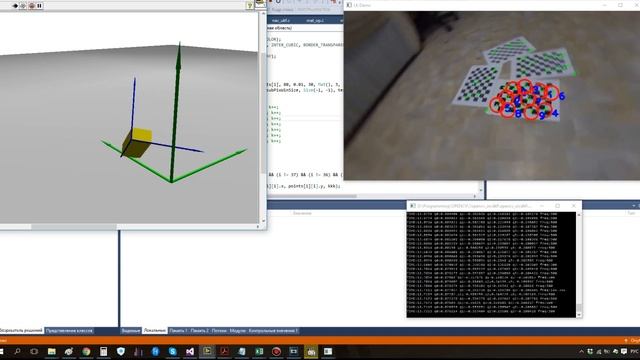Minimize the black console window
This screenshot has height=360, width=640.
point(542,206)
